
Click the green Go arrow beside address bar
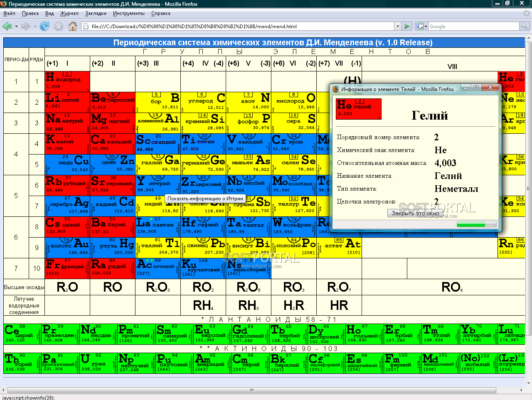tap(407, 26)
